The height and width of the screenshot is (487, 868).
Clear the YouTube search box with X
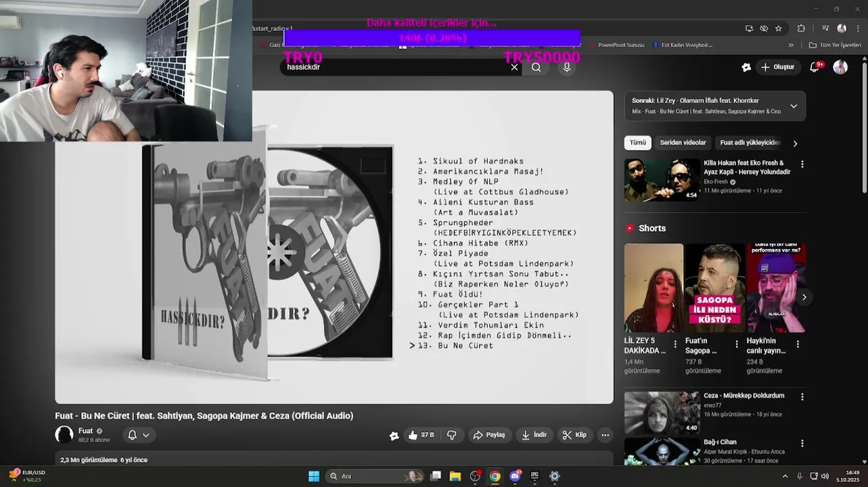[514, 67]
